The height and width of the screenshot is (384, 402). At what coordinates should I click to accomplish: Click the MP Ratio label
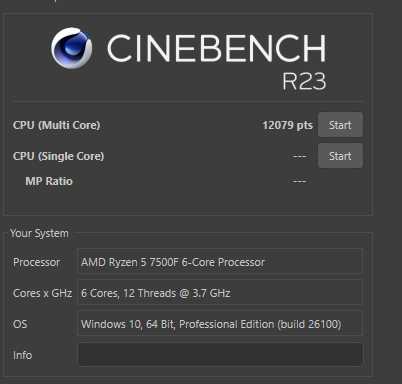[x=49, y=181]
